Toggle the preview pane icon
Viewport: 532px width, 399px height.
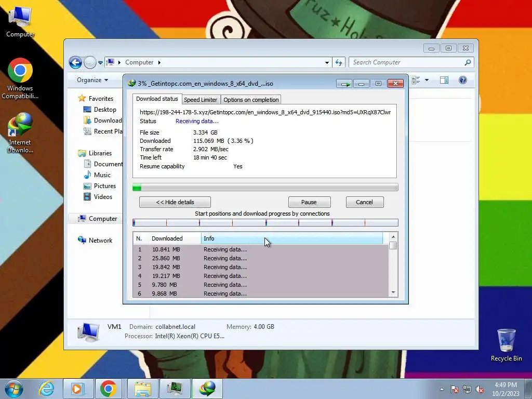point(444,80)
